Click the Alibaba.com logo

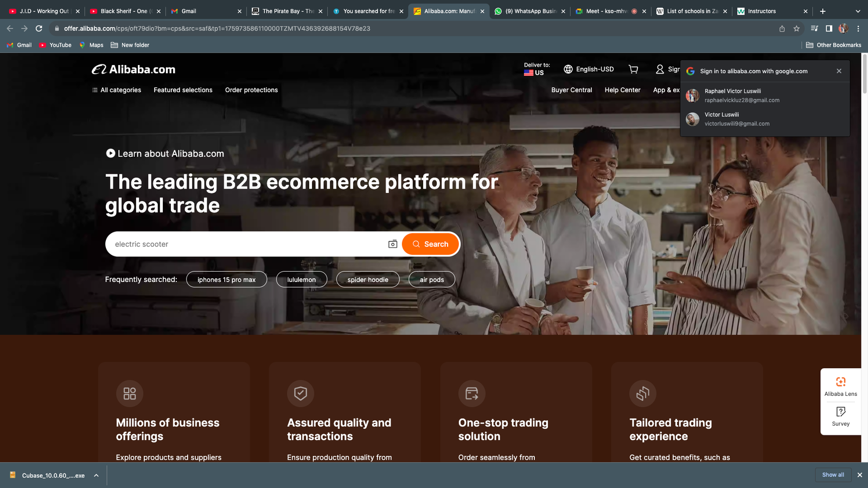coord(133,69)
